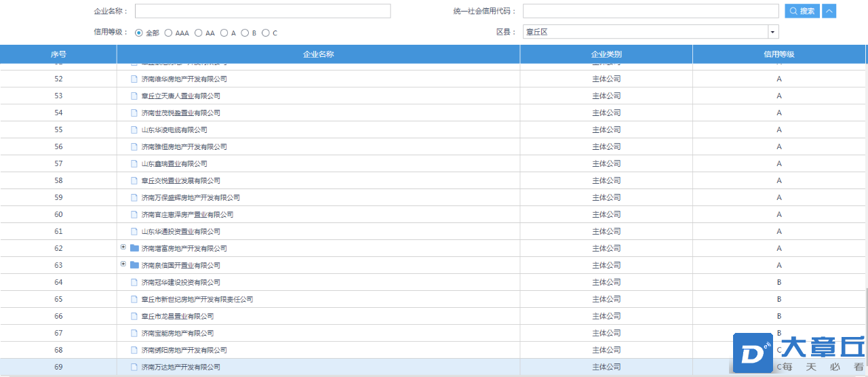Viewport: 868px width, 377px height.
Task: Open 山东华凌电缆有限公司 company entry
Action: 174,130
